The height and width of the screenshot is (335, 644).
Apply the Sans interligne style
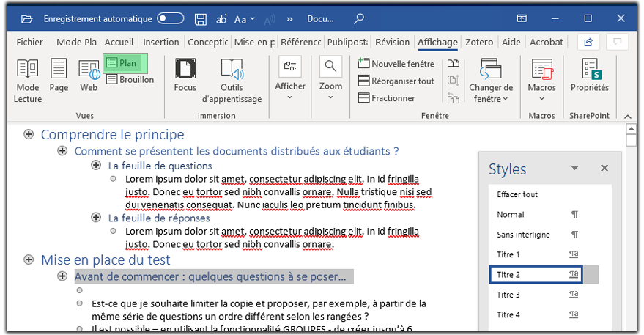(536, 235)
